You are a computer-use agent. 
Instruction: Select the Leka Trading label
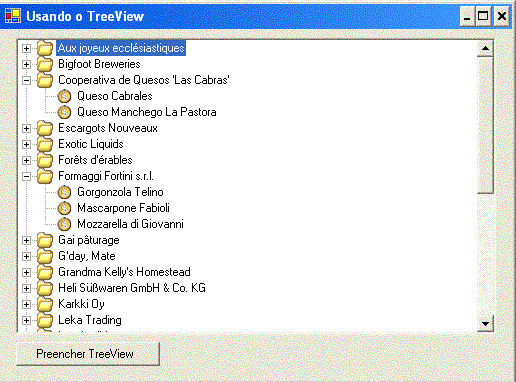90,320
